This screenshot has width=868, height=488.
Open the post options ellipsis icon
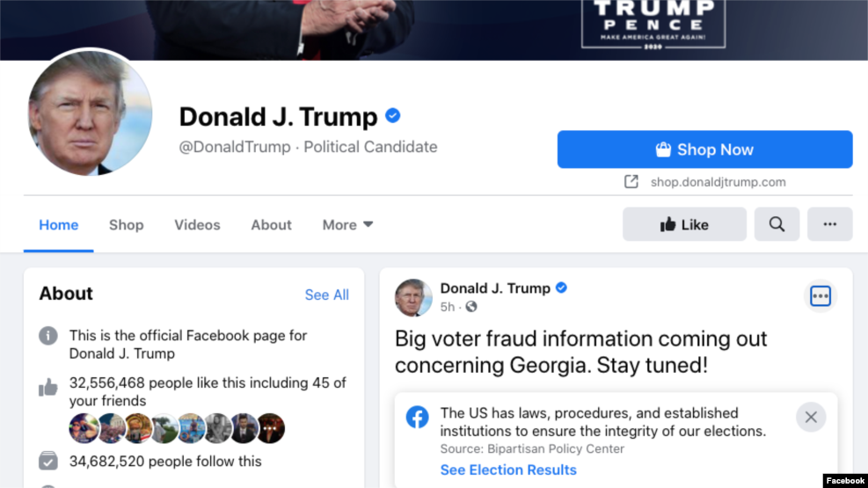[820, 296]
